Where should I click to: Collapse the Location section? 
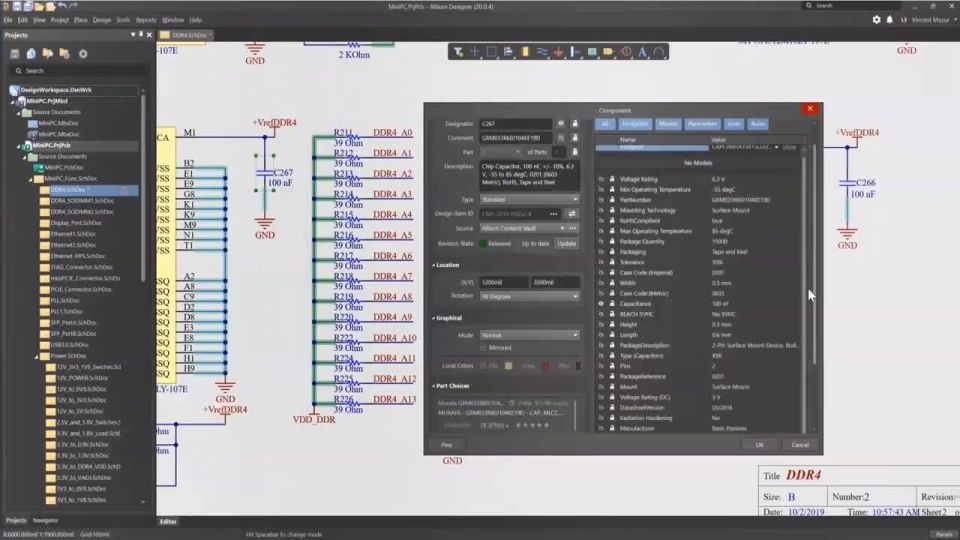[433, 265]
